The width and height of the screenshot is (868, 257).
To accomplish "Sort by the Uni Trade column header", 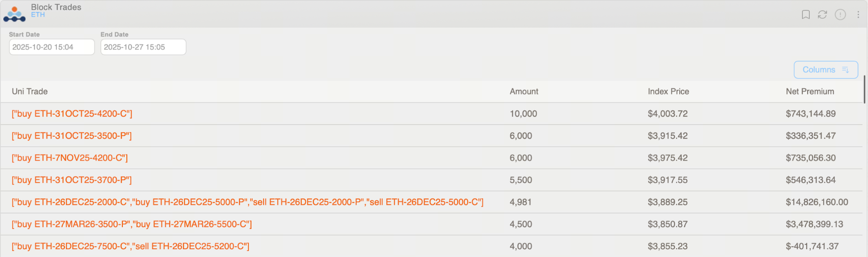I will (30, 92).
